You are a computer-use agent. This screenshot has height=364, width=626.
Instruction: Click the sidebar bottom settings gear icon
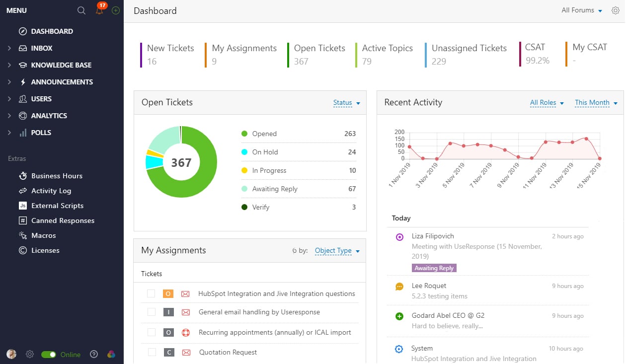click(30, 354)
